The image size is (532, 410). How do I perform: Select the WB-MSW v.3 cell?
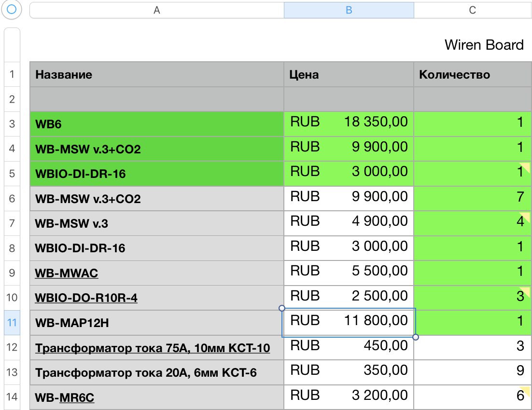157,223
